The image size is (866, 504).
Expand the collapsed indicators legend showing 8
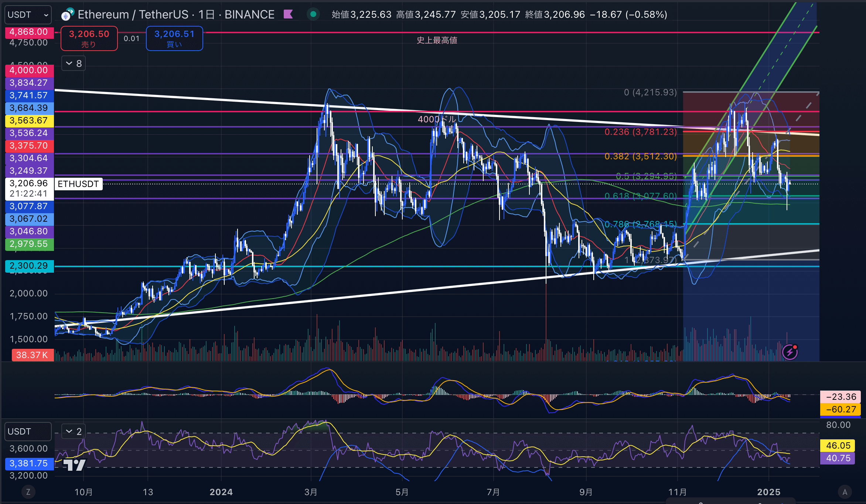pos(74,64)
